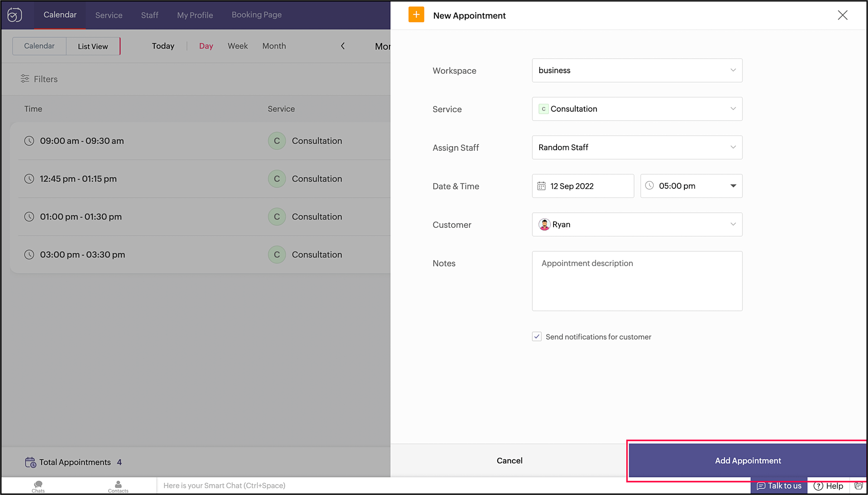This screenshot has width=868, height=495.
Task: Click the Help question mark icon
Action: point(818,486)
